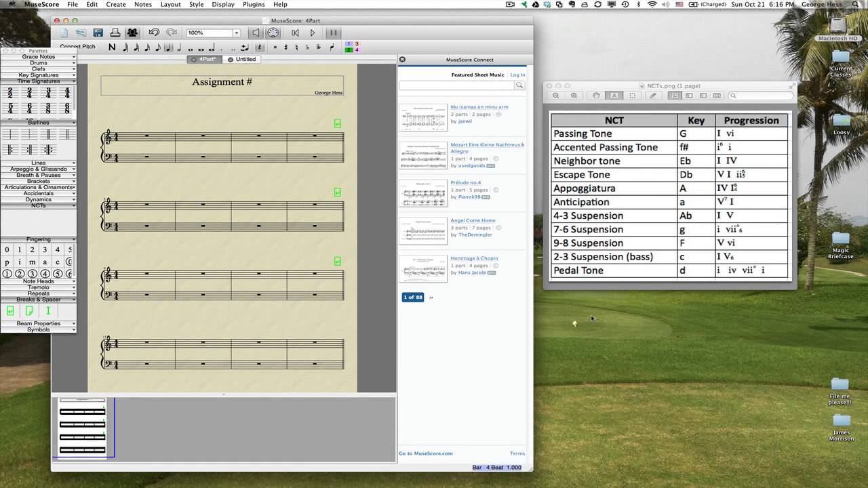Select the 6/8 time signature in palette
The width and height of the screenshot is (868, 488).
pos(67,108)
